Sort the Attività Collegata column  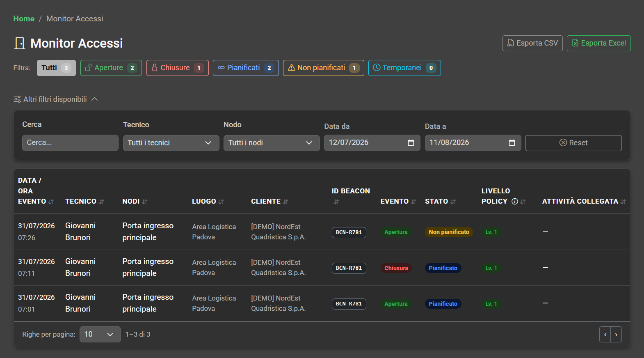click(623, 202)
